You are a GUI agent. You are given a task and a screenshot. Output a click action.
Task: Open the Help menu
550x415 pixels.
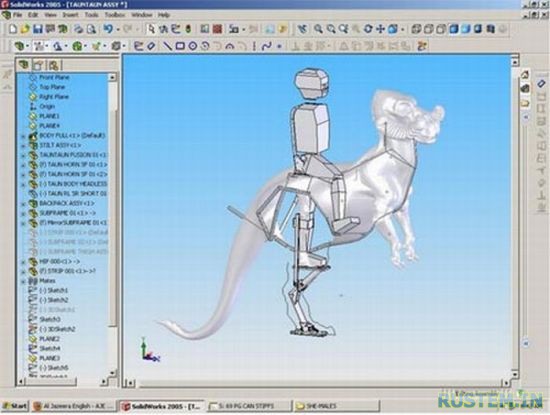(164, 15)
